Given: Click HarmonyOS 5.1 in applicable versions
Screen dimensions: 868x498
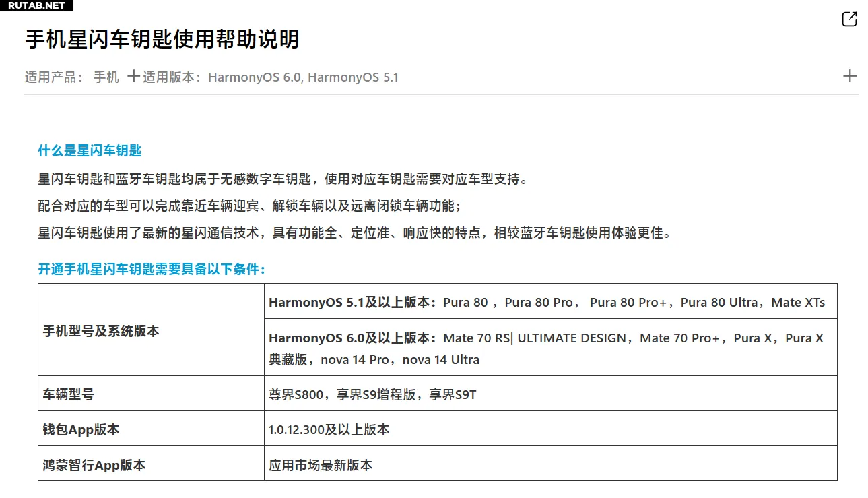Looking at the screenshot, I should pos(353,77).
